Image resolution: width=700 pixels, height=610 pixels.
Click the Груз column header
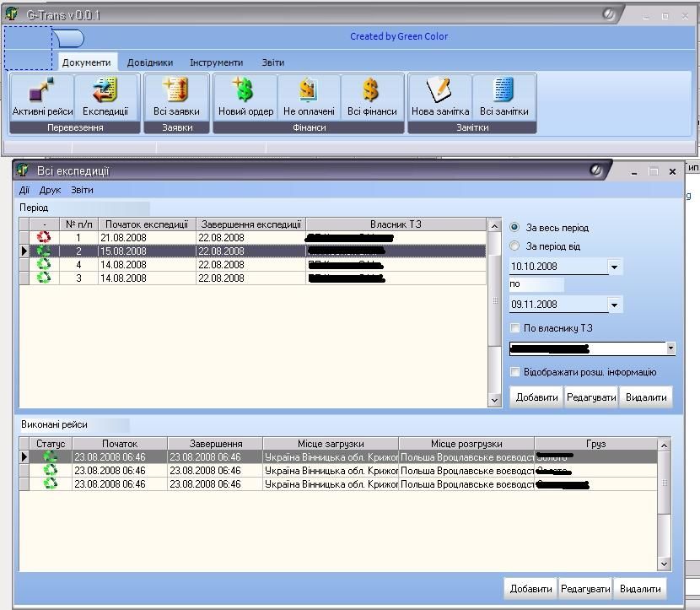(596, 444)
